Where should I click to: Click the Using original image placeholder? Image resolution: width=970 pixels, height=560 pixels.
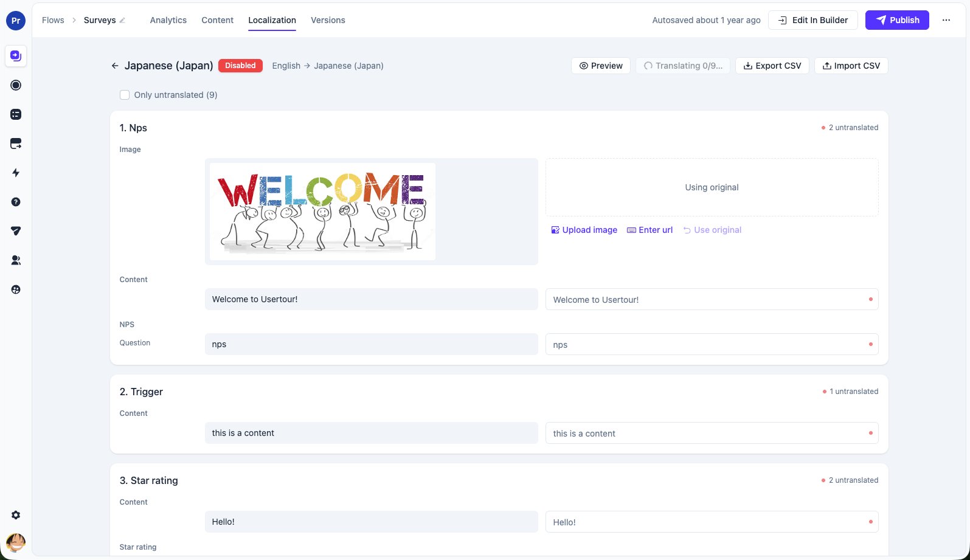coord(712,187)
